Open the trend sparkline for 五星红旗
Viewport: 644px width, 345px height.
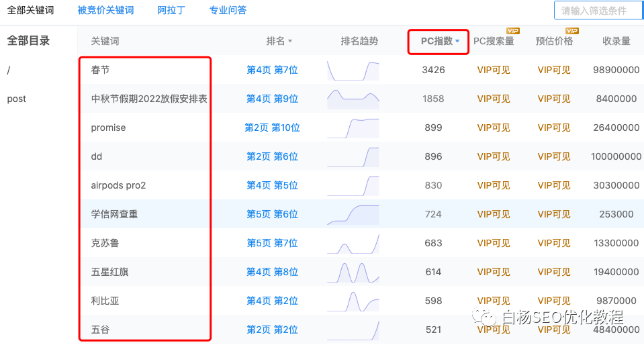(353, 273)
